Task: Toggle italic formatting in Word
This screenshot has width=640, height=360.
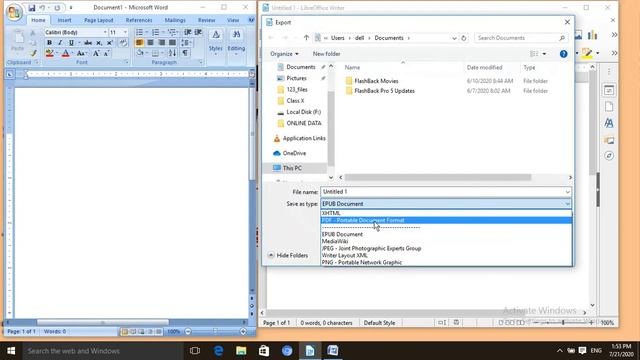Action: point(60,43)
